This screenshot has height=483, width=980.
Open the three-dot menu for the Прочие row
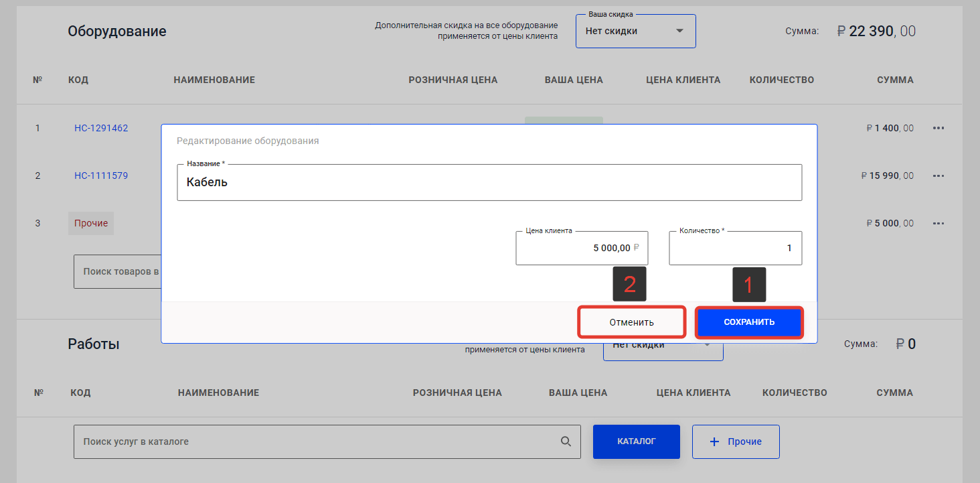tap(938, 223)
